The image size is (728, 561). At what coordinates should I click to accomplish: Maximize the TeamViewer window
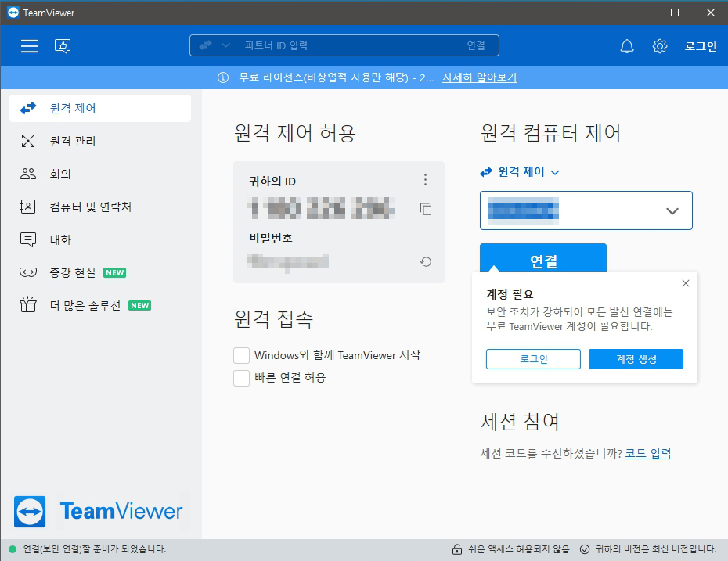pyautogui.click(x=675, y=13)
